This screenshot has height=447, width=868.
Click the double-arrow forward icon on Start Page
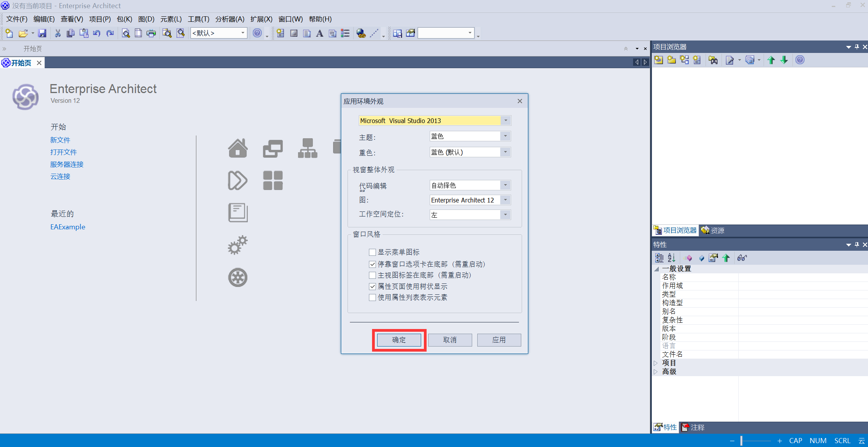[238, 180]
